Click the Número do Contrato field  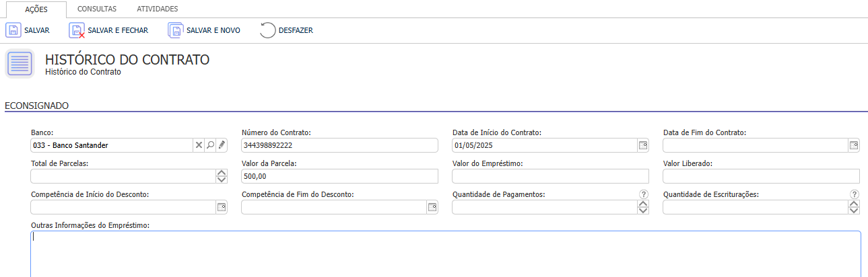[339, 145]
